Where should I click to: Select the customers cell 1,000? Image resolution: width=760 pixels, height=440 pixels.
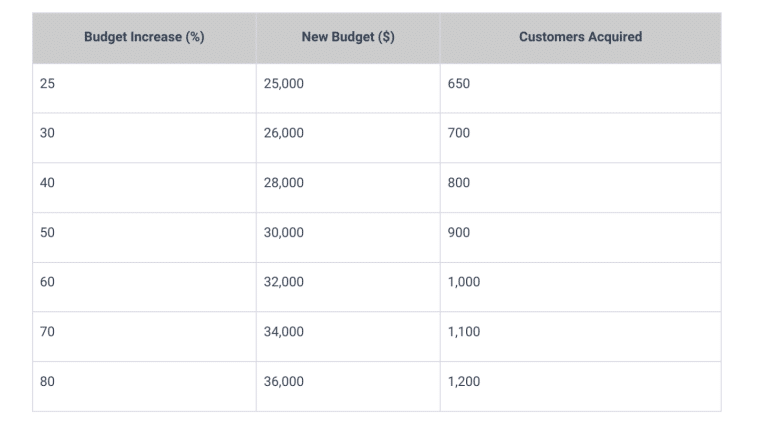coord(581,287)
